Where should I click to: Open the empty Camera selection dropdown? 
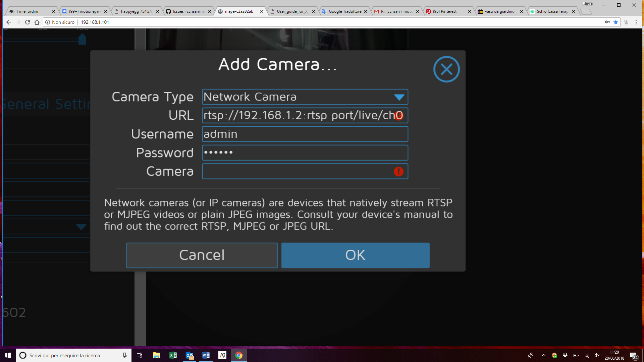305,171
